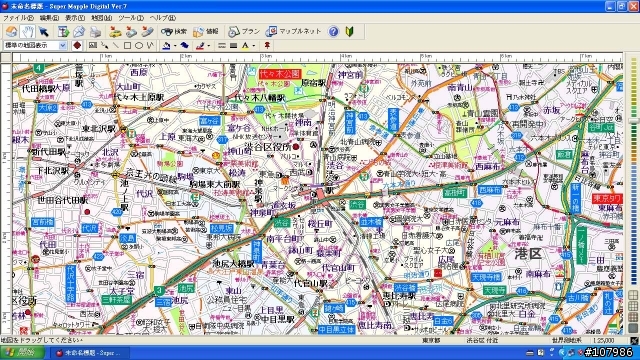Click the import data table icon
This screenshot has height=360, width=640.
click(63, 31)
